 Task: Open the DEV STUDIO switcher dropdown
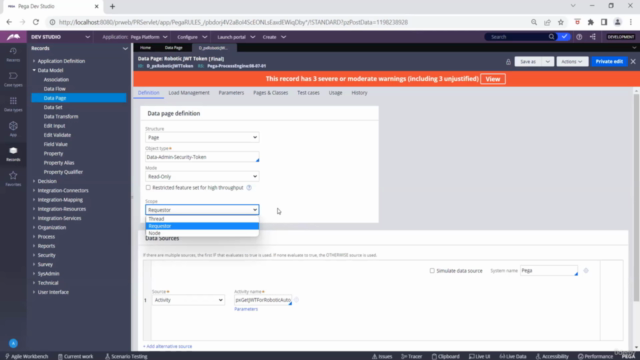coord(87,37)
